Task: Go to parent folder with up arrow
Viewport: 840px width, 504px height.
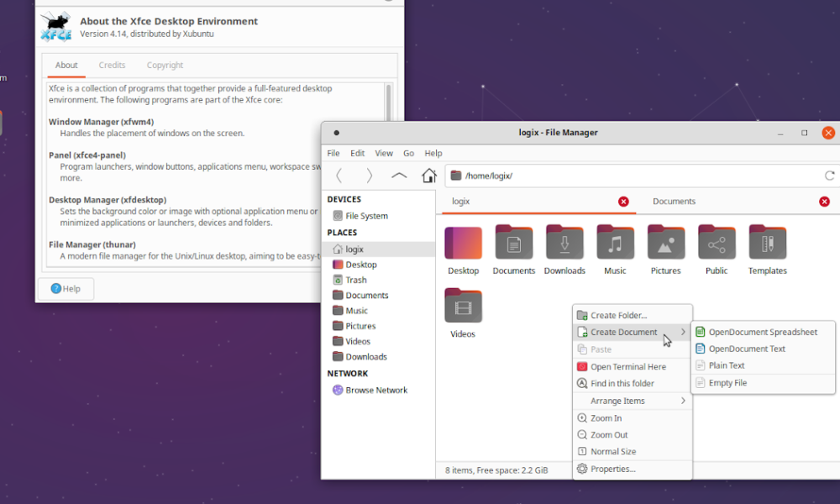Action: point(399,176)
